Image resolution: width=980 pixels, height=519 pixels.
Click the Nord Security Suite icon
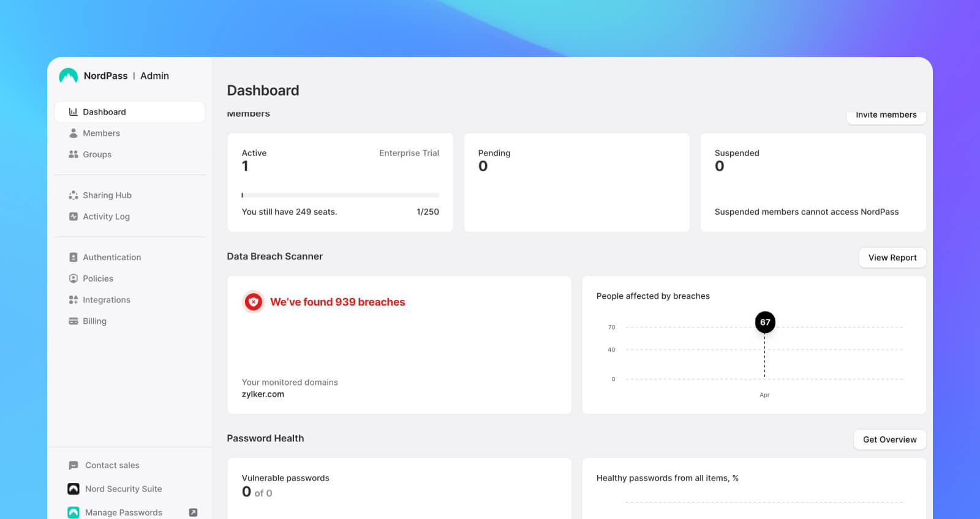73,489
